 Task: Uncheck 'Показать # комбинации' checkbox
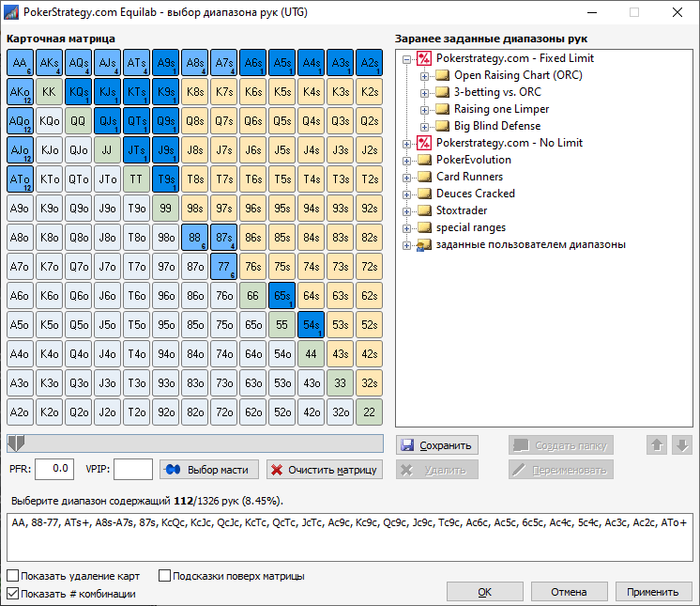click(x=13, y=593)
